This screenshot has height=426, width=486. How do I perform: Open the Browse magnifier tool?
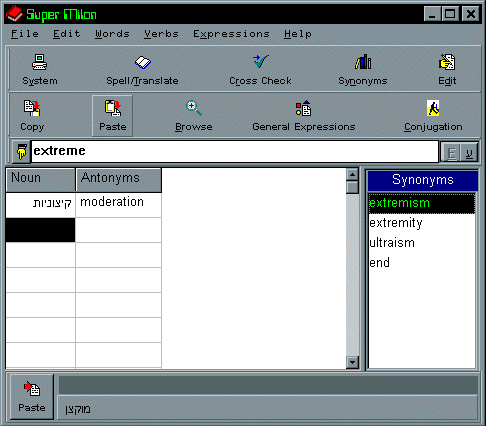pyautogui.click(x=194, y=116)
